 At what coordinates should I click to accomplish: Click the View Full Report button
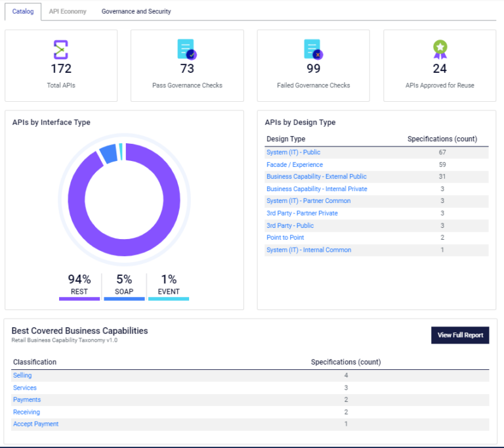(460, 335)
